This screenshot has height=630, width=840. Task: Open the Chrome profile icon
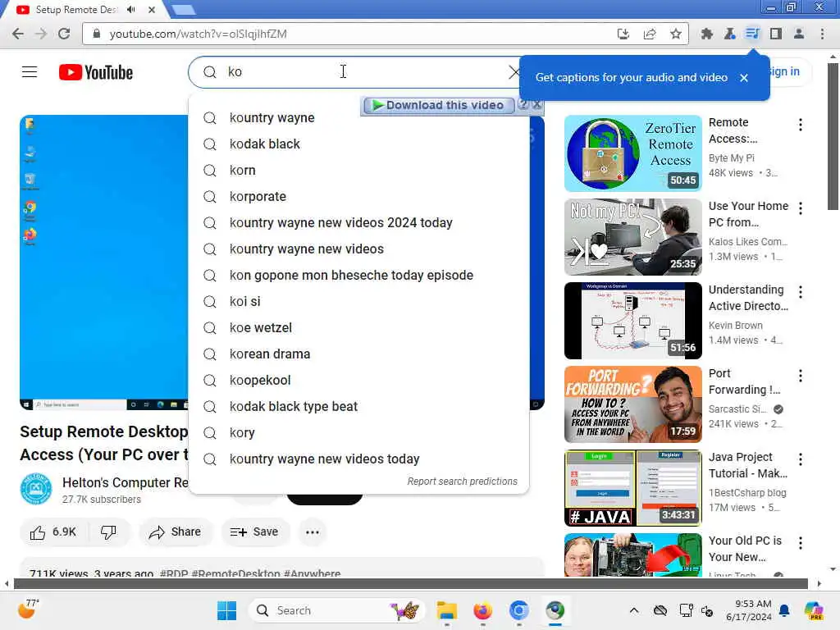pos(798,34)
